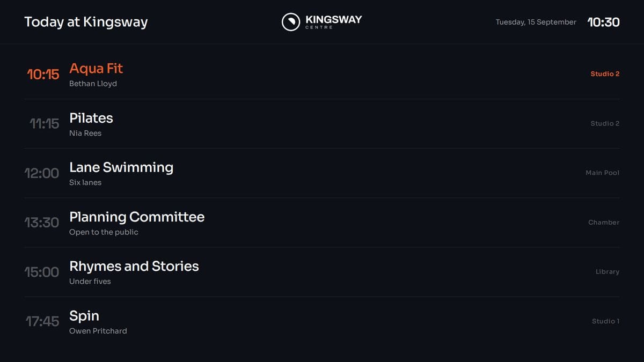Open the Planning Committee event
644x362 pixels.
click(x=322, y=223)
